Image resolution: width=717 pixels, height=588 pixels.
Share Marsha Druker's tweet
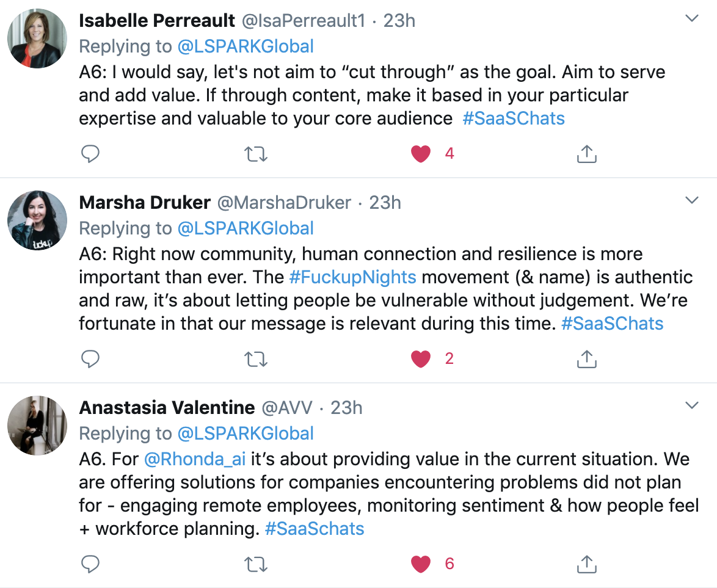(587, 359)
